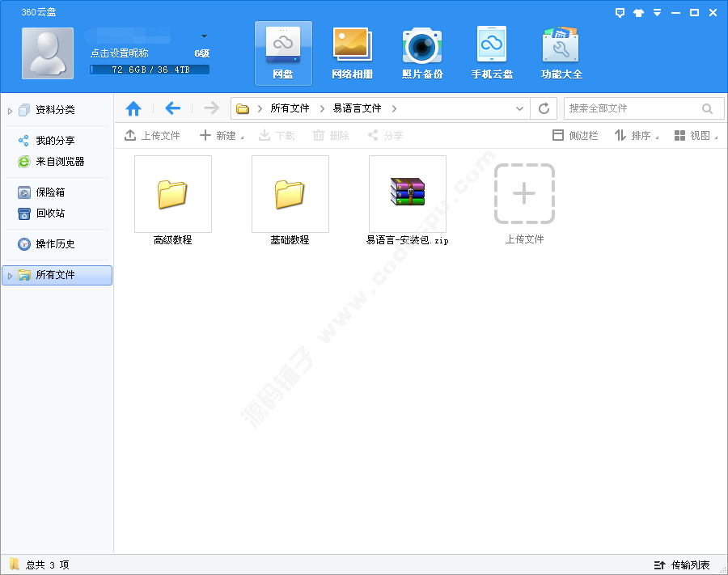Click the dashed 上传文件 plus tile
Image resolution: width=728 pixels, height=575 pixels.
pos(525,193)
